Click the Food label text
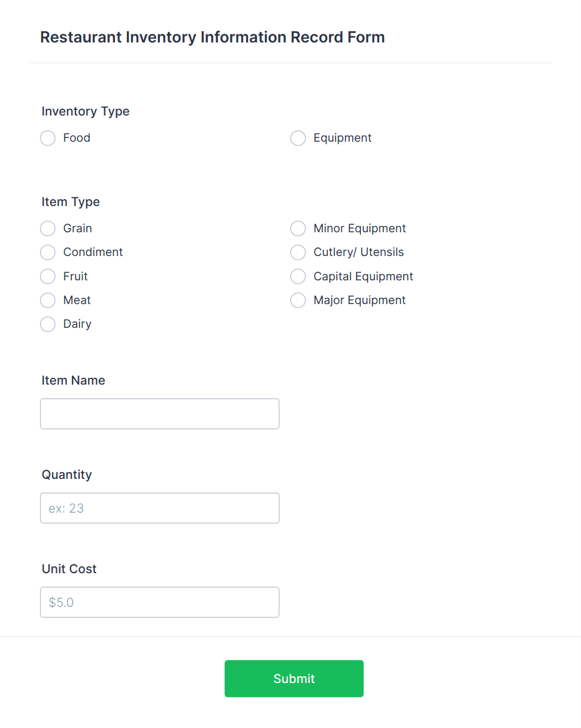Image resolution: width=581 pixels, height=728 pixels. [x=77, y=138]
